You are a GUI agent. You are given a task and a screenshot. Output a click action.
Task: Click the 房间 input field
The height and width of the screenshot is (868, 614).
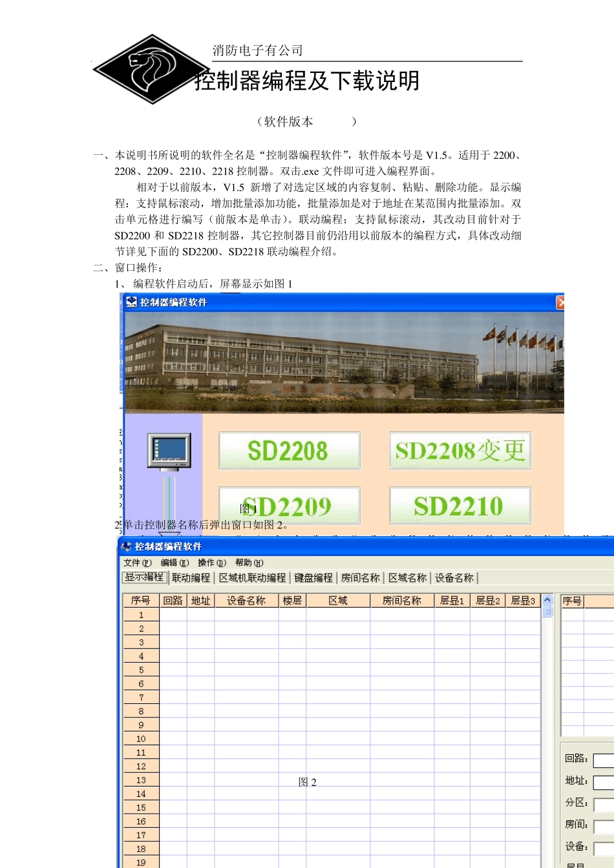(604, 827)
